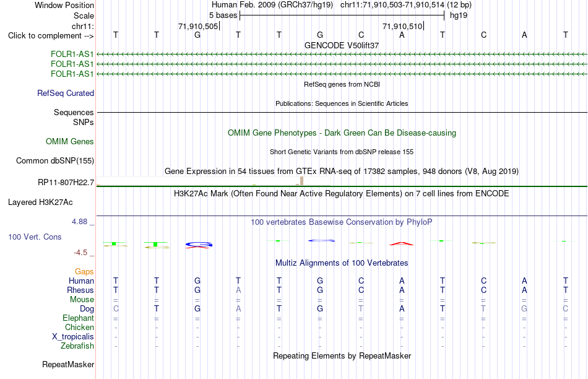Click the Sequences track label

click(74, 112)
